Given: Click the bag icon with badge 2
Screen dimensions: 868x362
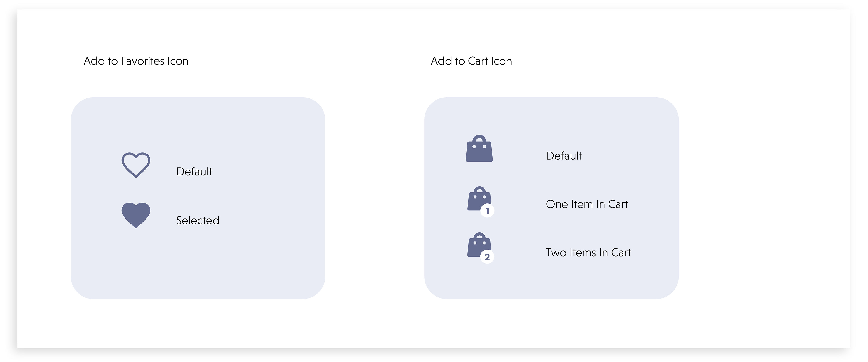Looking at the screenshot, I should 481,248.
